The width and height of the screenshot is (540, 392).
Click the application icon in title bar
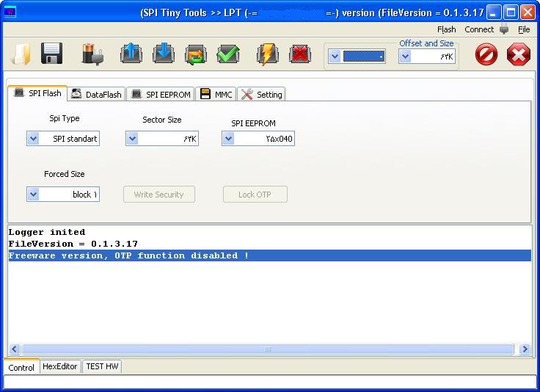10,12
